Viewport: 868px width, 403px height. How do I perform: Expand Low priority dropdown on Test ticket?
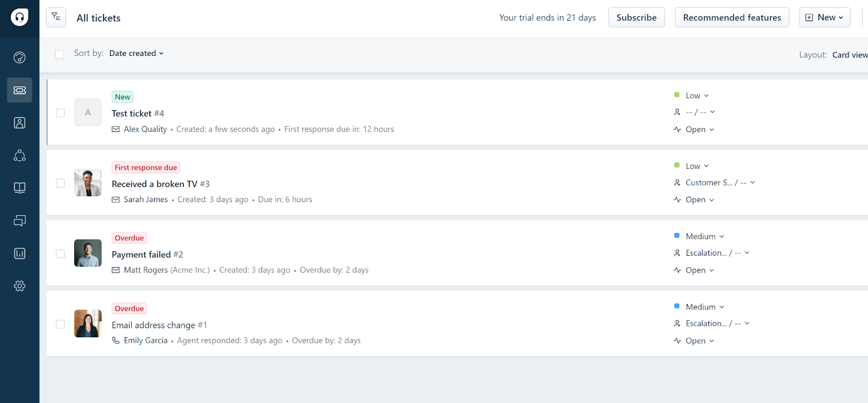click(697, 96)
